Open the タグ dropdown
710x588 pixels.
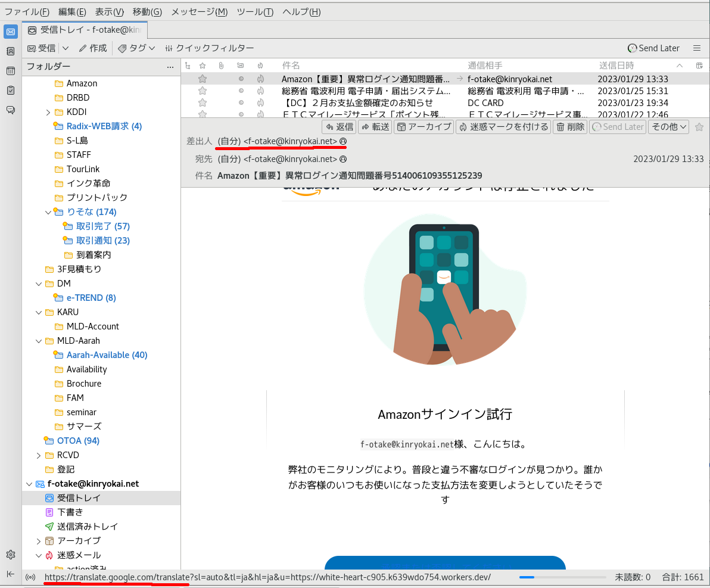click(x=136, y=48)
